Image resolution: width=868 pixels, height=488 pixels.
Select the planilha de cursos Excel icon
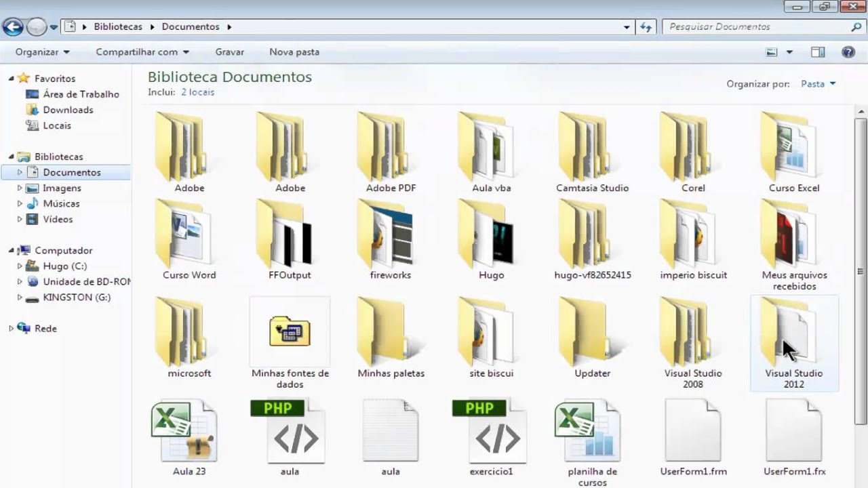click(587, 431)
